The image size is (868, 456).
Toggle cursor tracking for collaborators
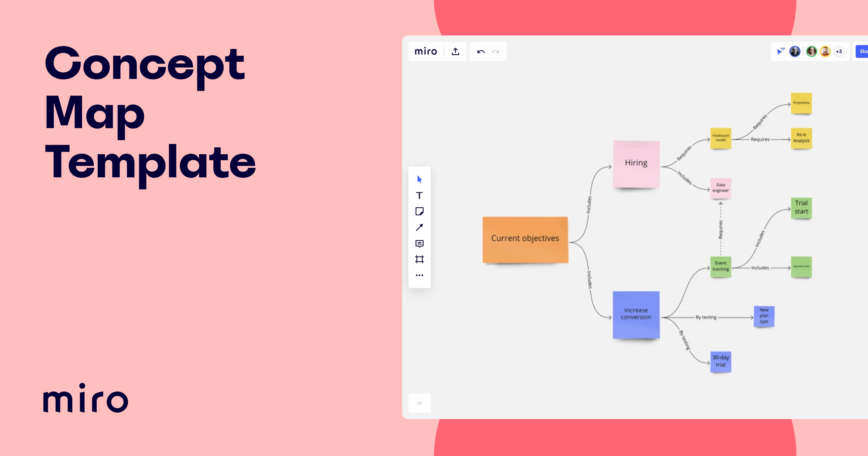coord(780,51)
